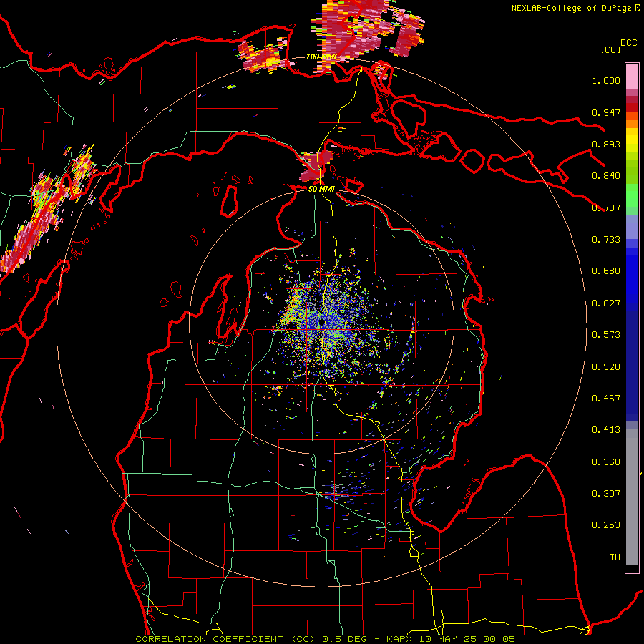Image resolution: width=644 pixels, height=644 pixels.
Task: Select the 0.520 scale value
Action: [x=606, y=367]
